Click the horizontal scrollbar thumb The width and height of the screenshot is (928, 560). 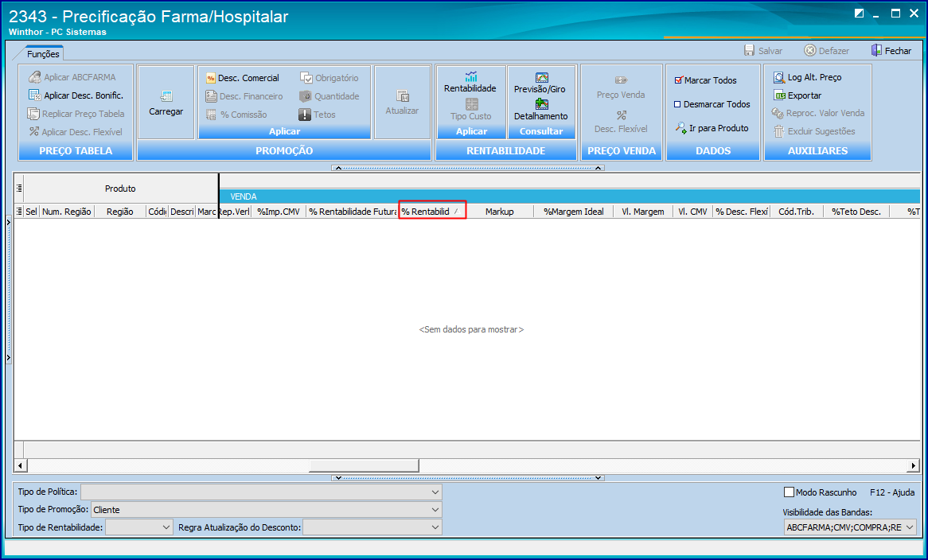(364, 466)
